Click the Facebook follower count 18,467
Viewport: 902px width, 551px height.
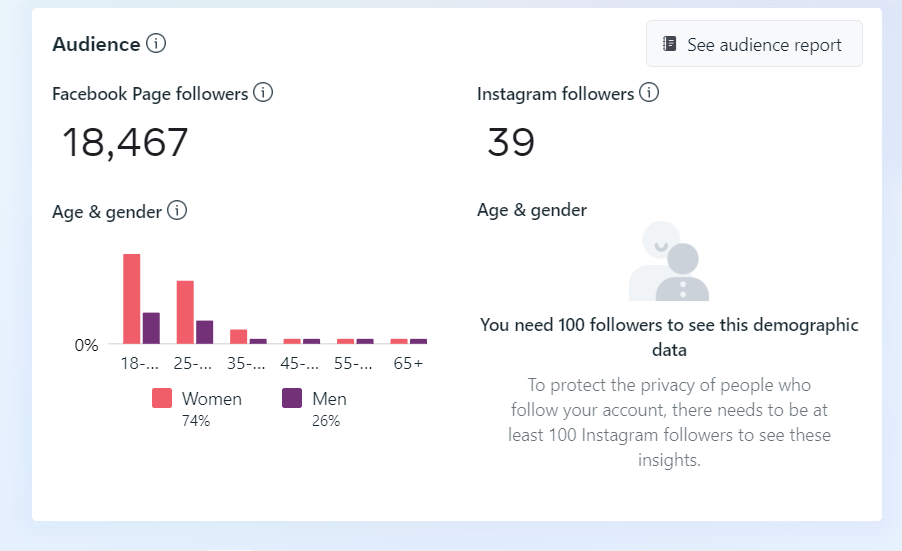125,143
